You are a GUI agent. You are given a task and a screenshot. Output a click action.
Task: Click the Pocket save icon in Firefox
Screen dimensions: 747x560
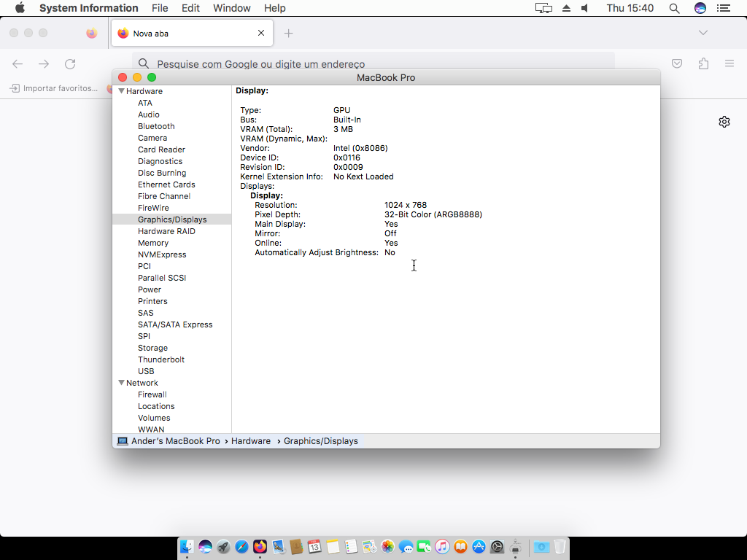click(677, 64)
